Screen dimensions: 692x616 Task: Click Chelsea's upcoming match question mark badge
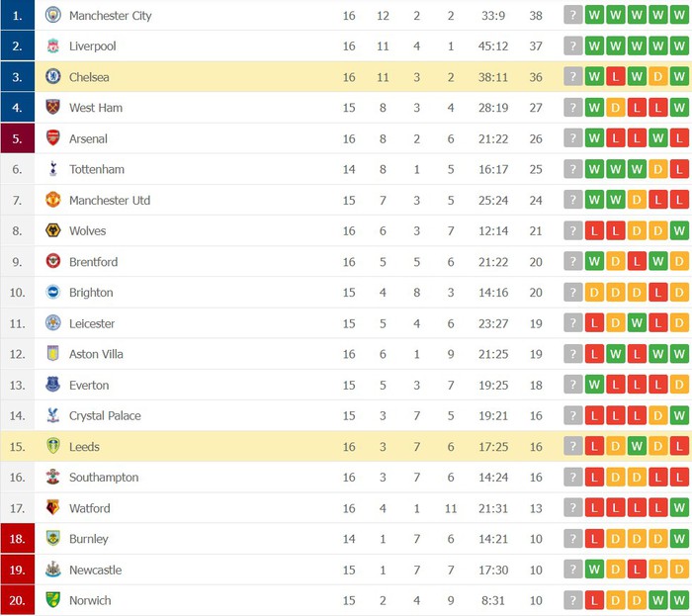(572, 77)
